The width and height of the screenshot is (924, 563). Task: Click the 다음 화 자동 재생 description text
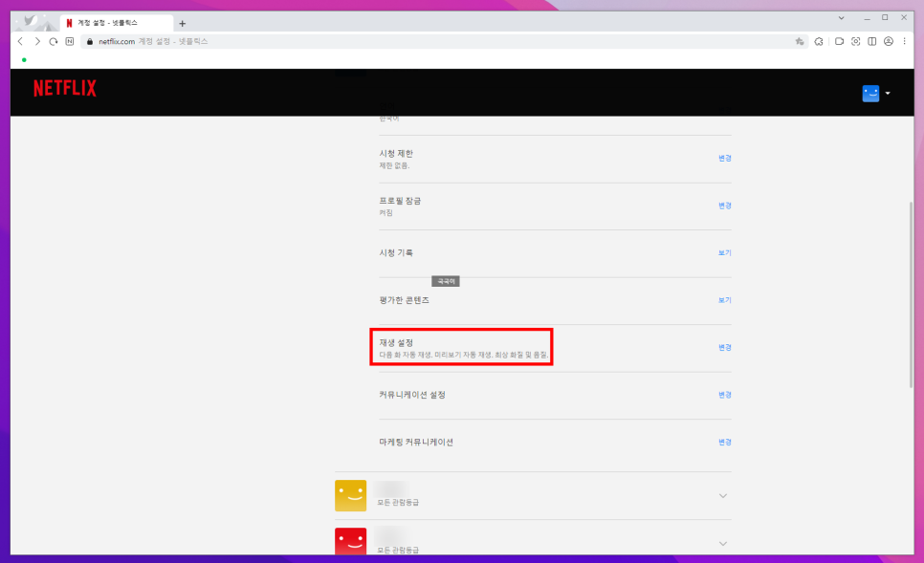(464, 356)
